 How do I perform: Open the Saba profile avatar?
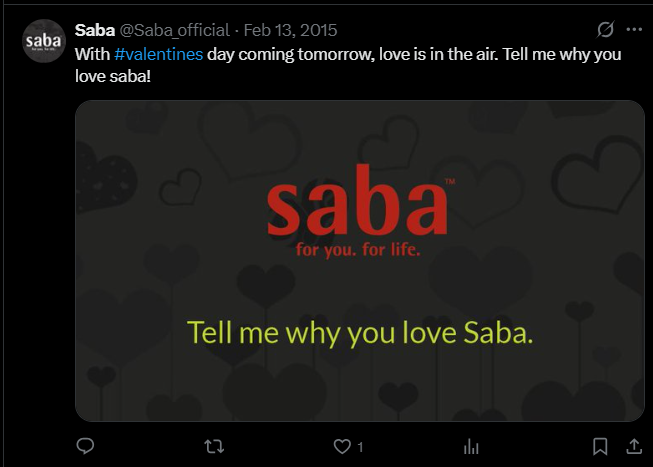(x=44, y=41)
